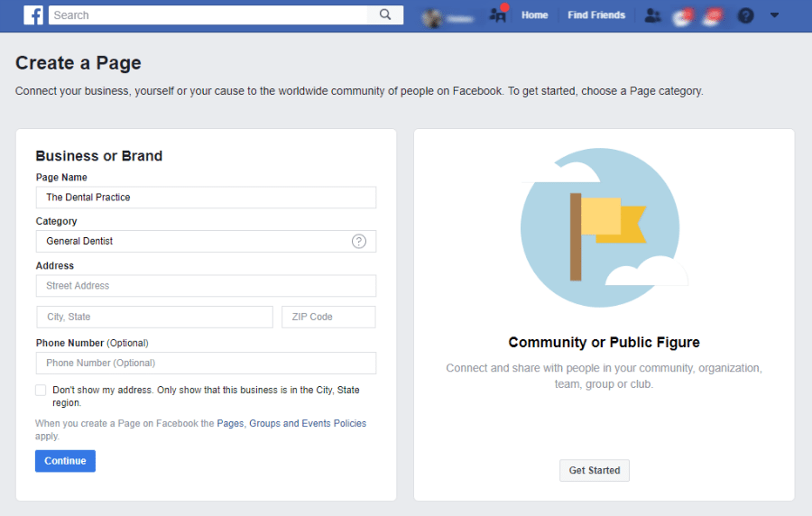Click the Category help question icon
The image size is (812, 516).
click(x=359, y=241)
